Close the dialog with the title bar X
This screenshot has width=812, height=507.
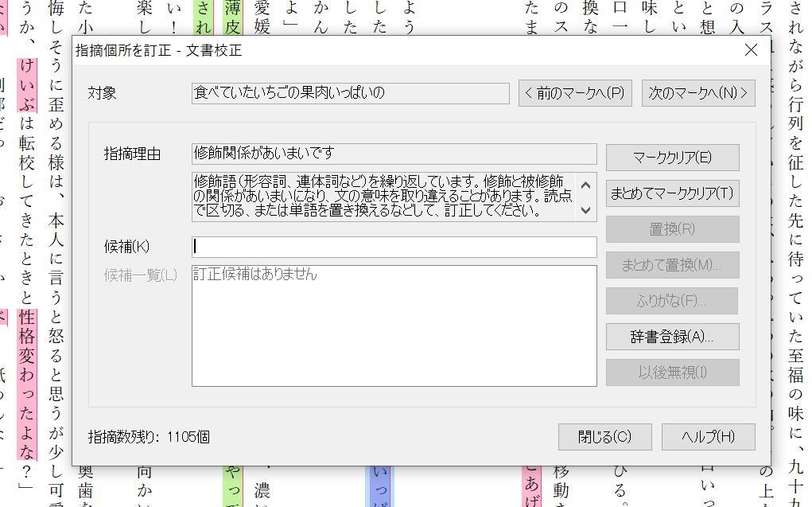(750, 51)
